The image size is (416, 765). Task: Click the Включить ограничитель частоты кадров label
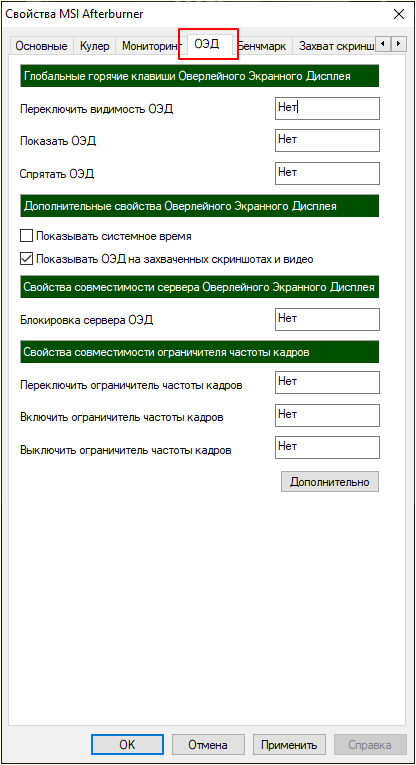click(122, 418)
